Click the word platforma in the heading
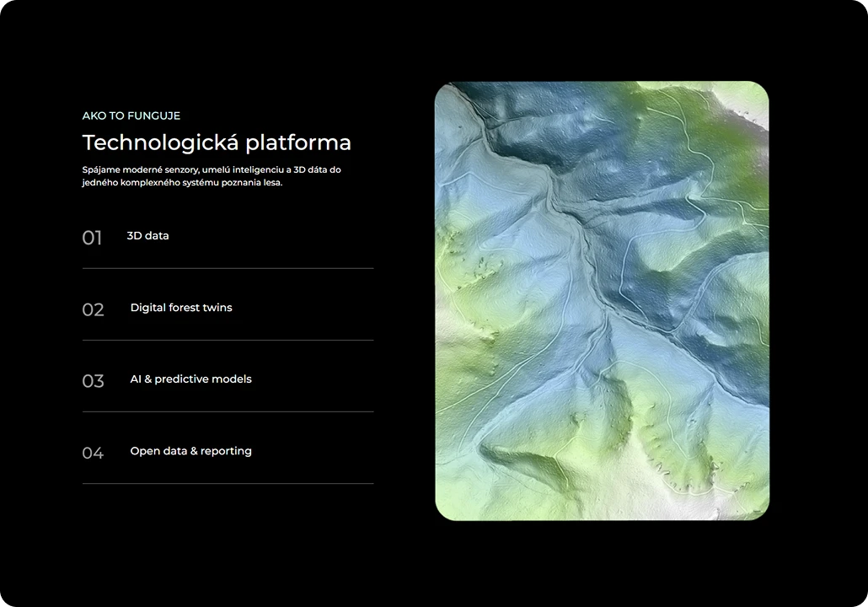This screenshot has height=607, width=868. point(298,142)
